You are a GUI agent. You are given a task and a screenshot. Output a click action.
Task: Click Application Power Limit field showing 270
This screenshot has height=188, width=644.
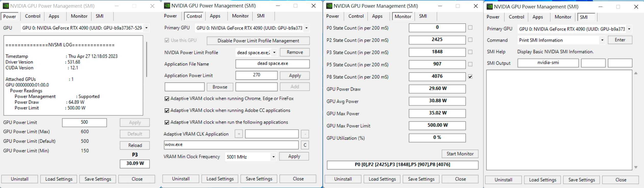pyautogui.click(x=256, y=75)
